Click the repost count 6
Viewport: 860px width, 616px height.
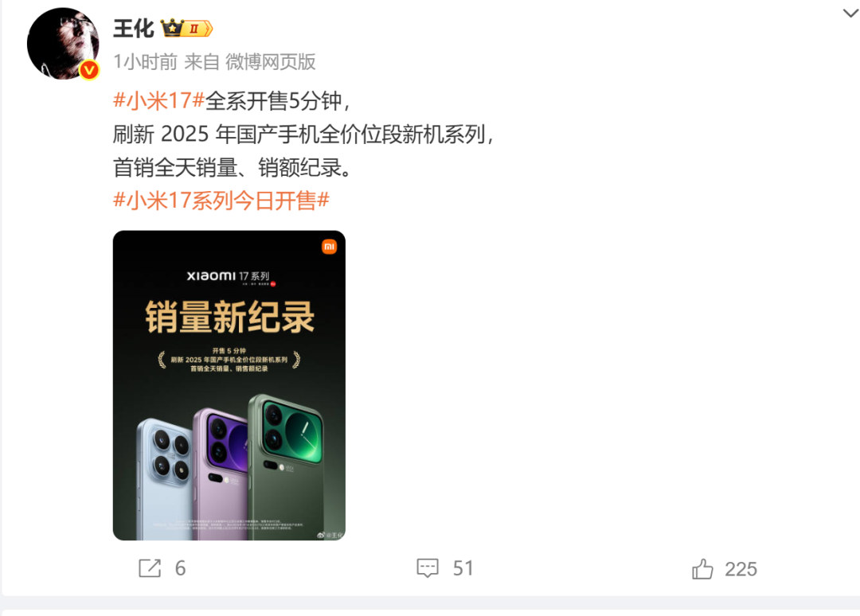tap(181, 568)
